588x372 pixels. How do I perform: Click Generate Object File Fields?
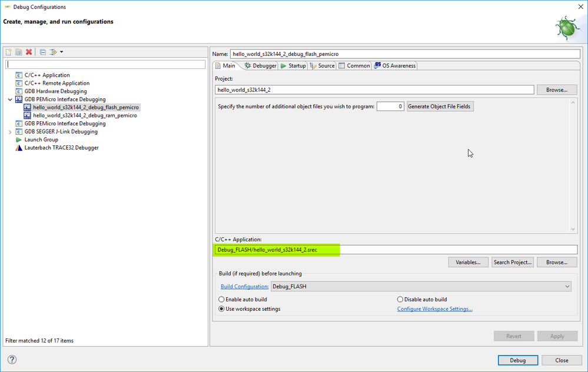coord(440,106)
